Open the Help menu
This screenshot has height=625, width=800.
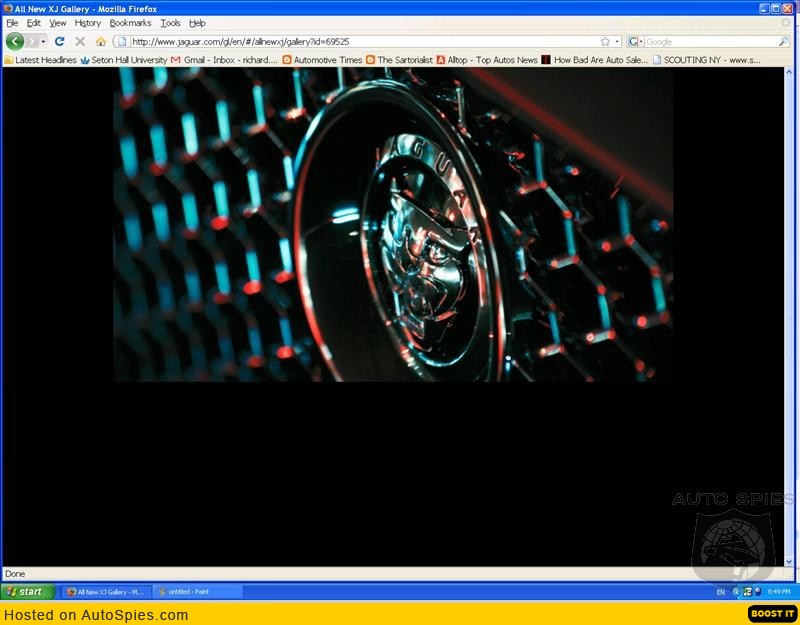(197, 23)
